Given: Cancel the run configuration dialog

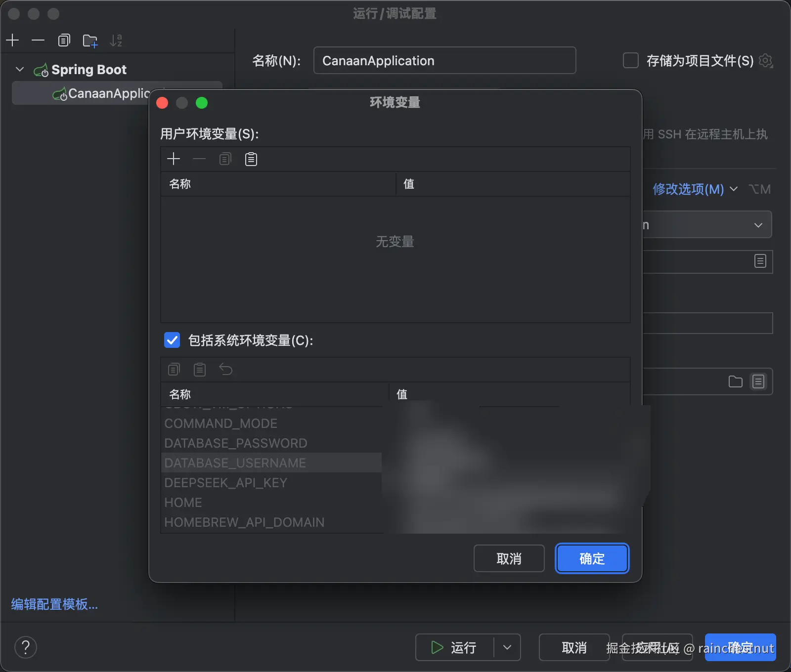Looking at the screenshot, I should pos(574,647).
